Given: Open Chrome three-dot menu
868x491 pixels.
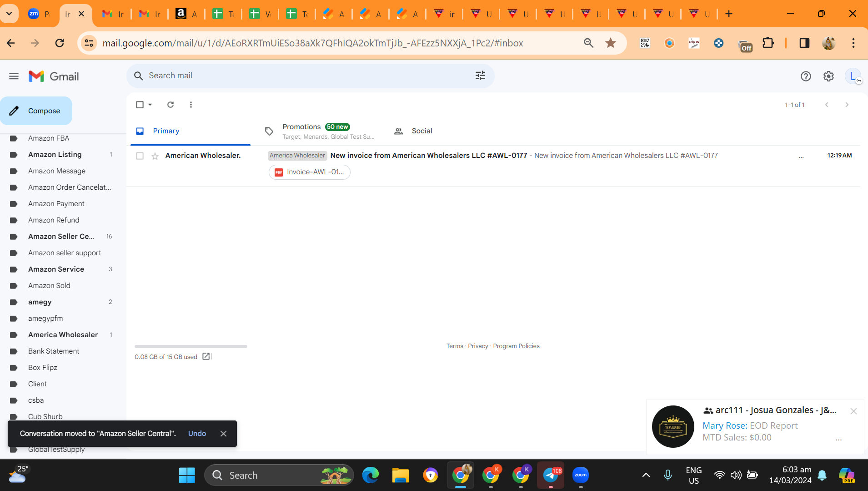Looking at the screenshot, I should (853, 43).
